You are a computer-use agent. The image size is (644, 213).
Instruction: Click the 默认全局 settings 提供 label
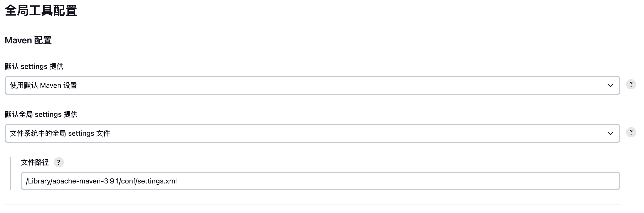[41, 115]
